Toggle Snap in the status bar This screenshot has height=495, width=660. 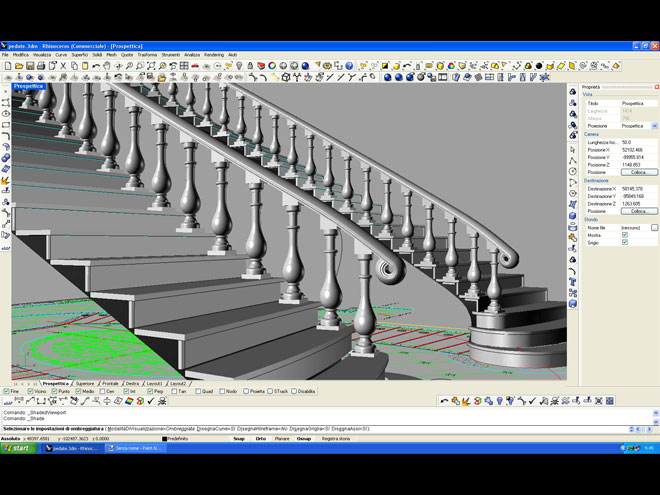[x=239, y=439]
